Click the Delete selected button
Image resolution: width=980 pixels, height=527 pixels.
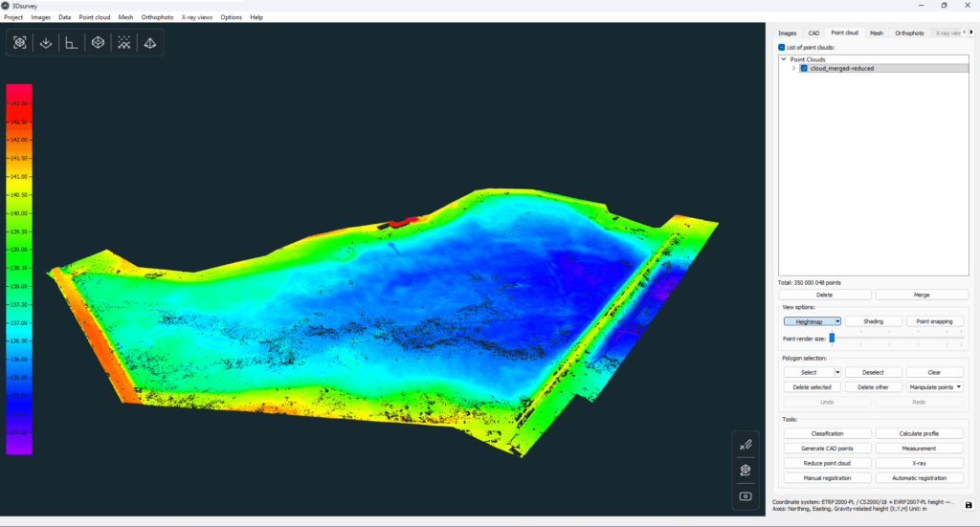(x=812, y=387)
